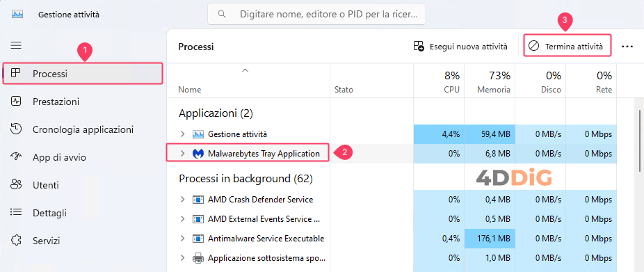Click the App di avvio gauge icon
Screen dimensions: 644x272
(x=15, y=157)
